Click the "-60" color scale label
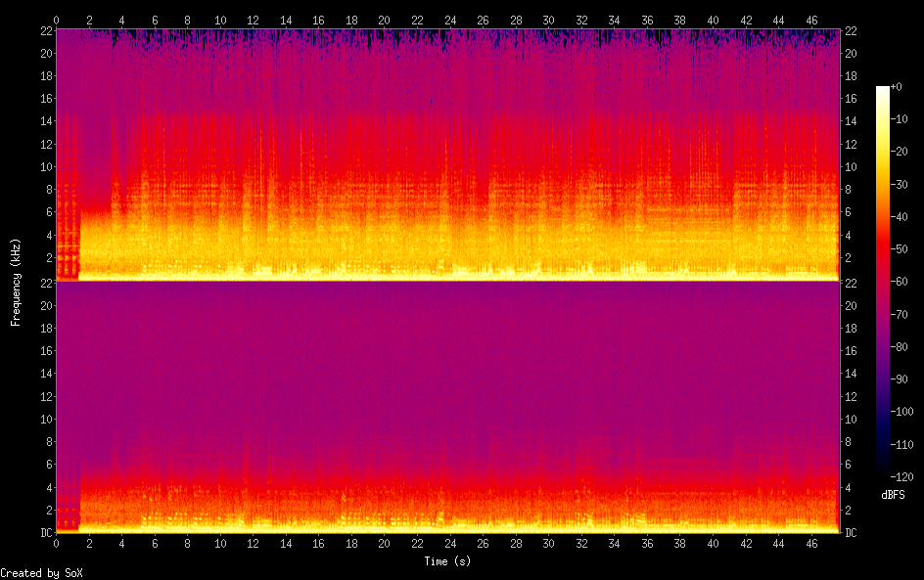924x580 pixels. 899,282
